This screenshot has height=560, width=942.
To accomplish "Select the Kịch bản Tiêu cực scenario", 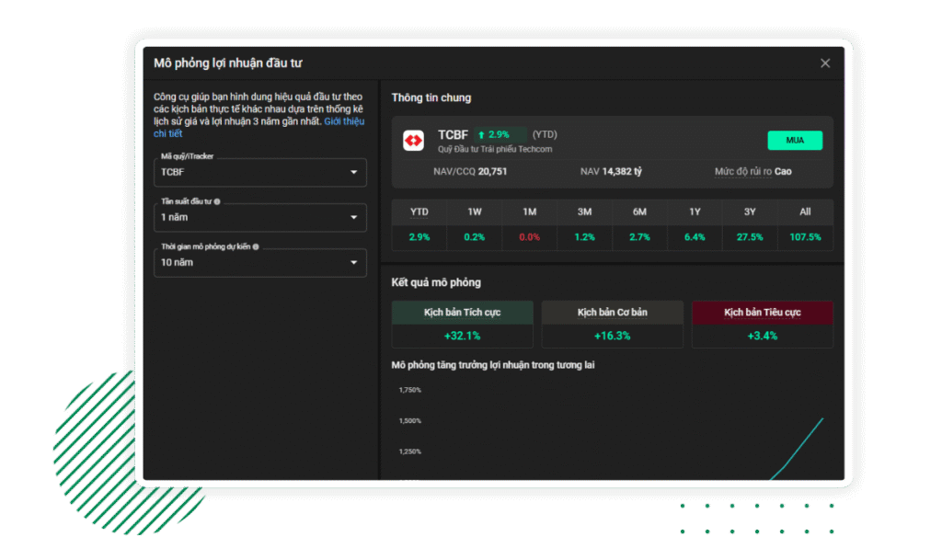I will pos(762,313).
